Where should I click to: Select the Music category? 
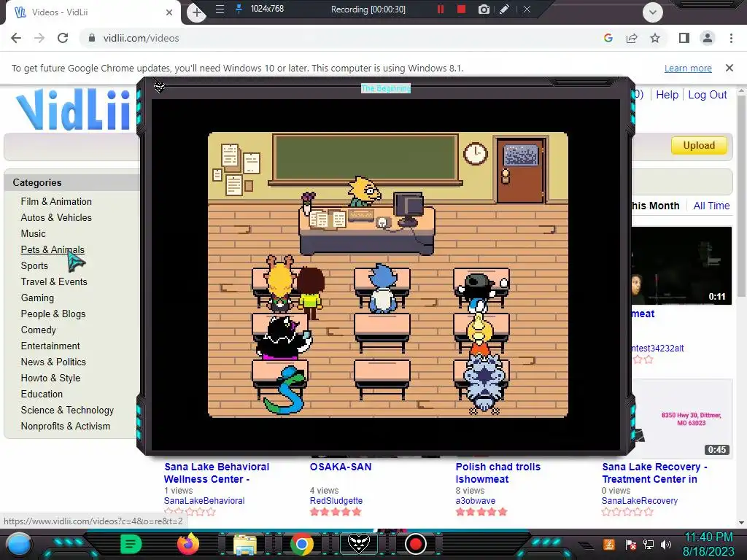tap(34, 234)
